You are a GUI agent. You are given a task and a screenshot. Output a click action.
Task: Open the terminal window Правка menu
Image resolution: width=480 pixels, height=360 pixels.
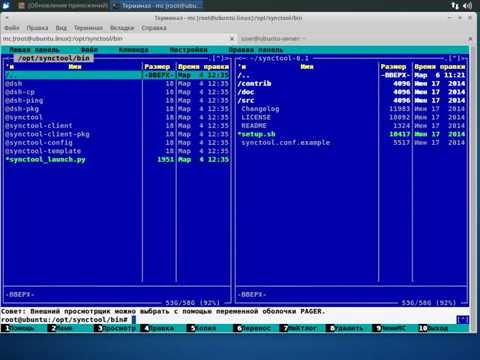point(37,28)
